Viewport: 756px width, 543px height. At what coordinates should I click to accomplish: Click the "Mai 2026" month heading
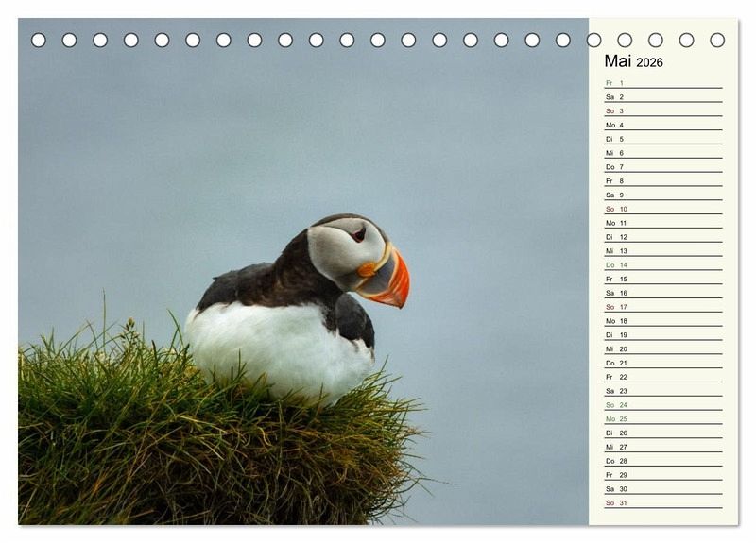click(633, 61)
